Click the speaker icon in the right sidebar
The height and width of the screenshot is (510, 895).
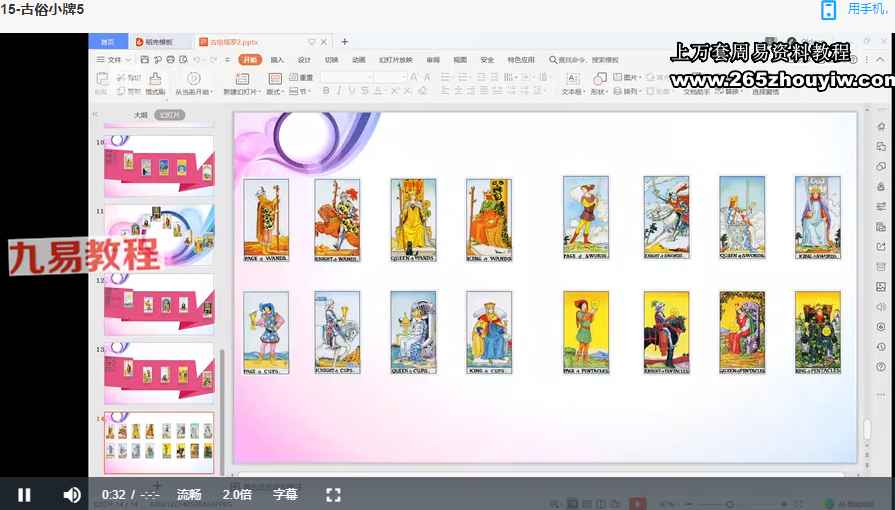click(881, 307)
